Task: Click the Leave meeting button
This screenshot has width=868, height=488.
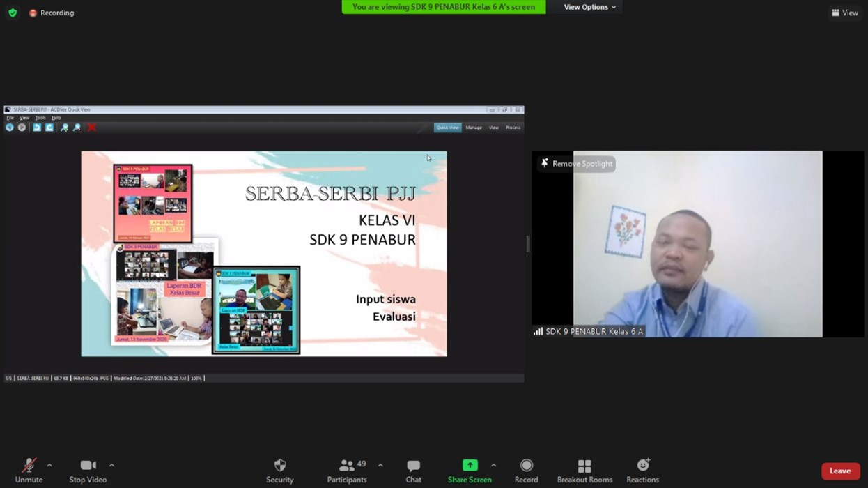Action: point(840,471)
